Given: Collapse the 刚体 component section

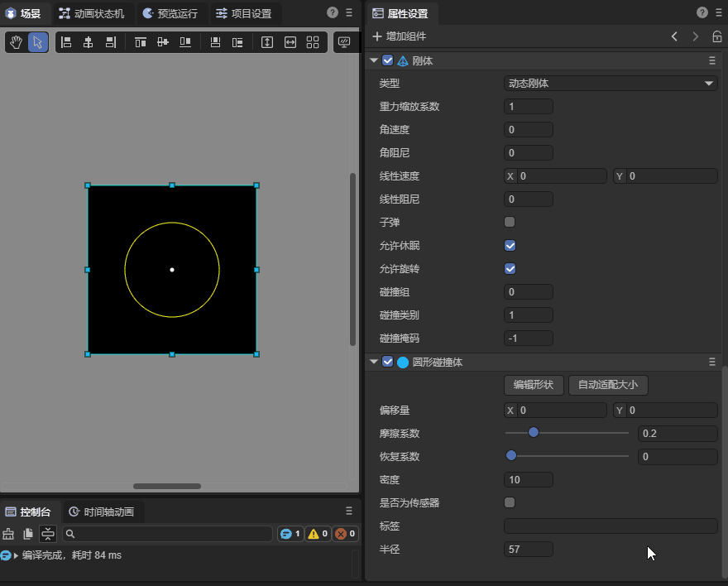Looking at the screenshot, I should tap(373, 60).
